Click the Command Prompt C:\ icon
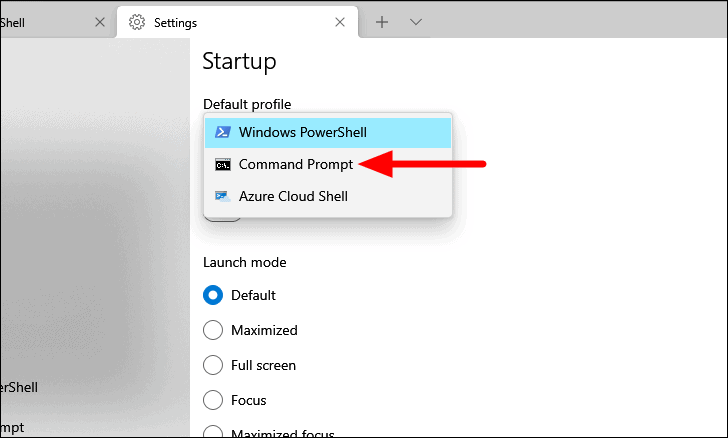 (x=223, y=164)
